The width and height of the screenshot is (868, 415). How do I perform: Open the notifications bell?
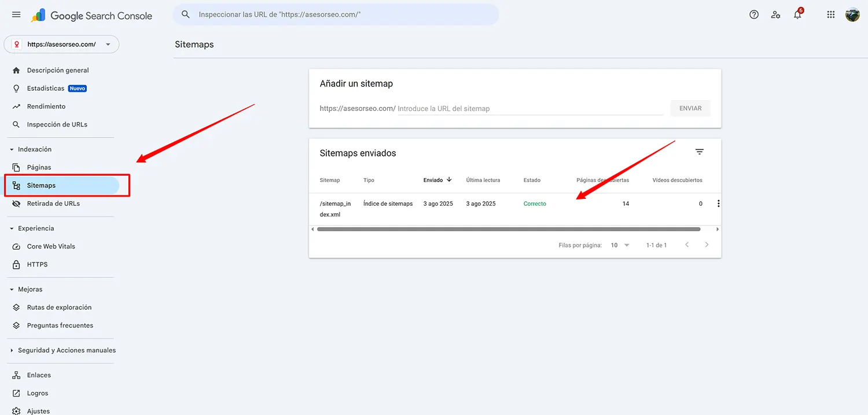[x=797, y=14]
